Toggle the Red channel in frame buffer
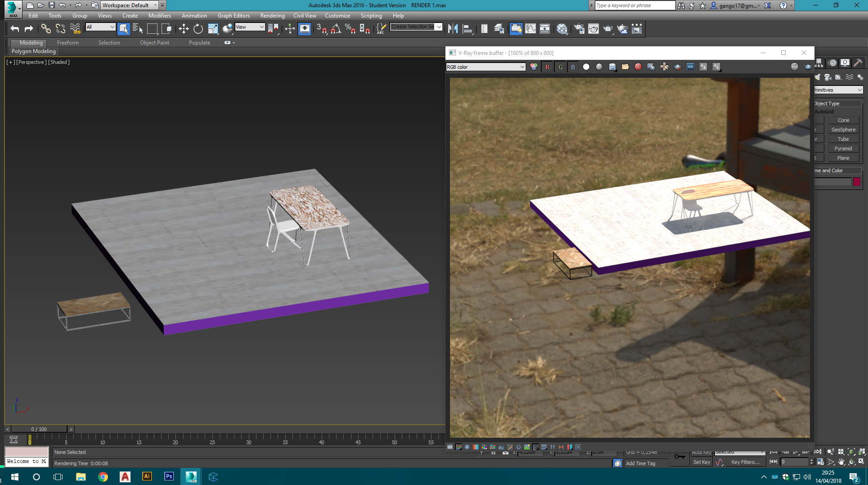The width and height of the screenshot is (868, 485). [547, 67]
